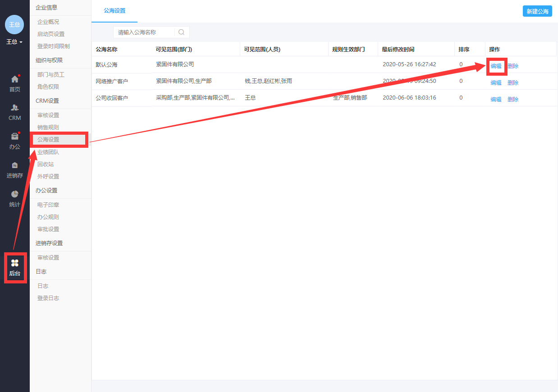The height and width of the screenshot is (392, 558).
Task: Click the 可见范围(部门) column header
Action: 174,49
